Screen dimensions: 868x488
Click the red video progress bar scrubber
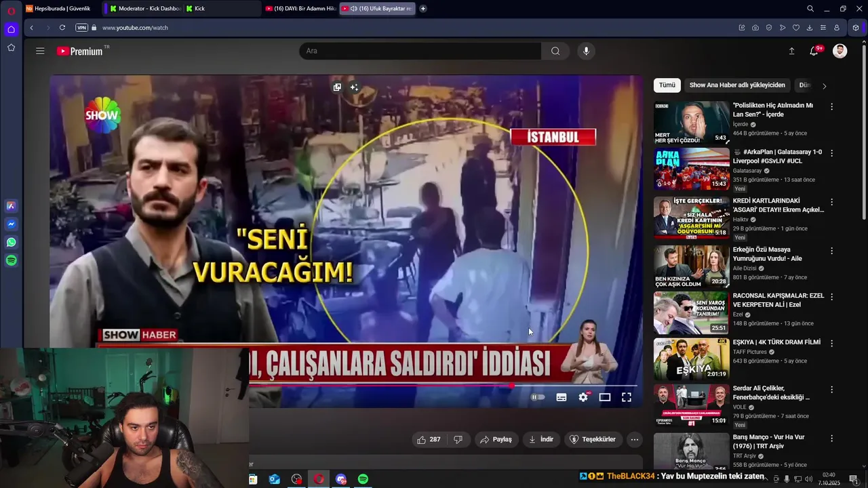512,386
